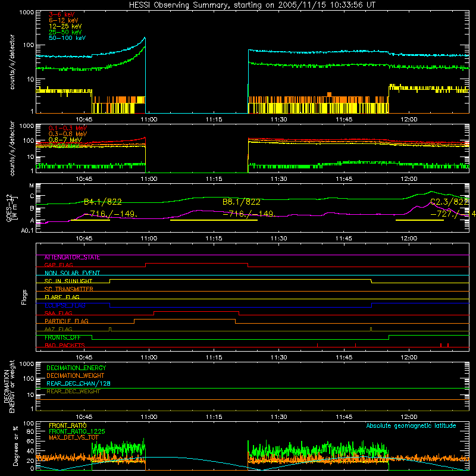Click the 10:45 time tick under the top panel
Image resolution: width=476 pixels, height=476 pixels.
pyautogui.click(x=84, y=120)
